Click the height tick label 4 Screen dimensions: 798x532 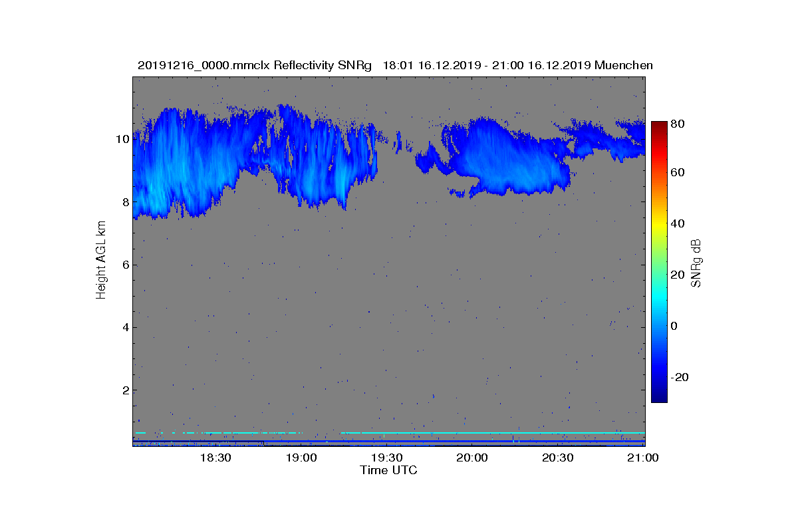click(124, 327)
